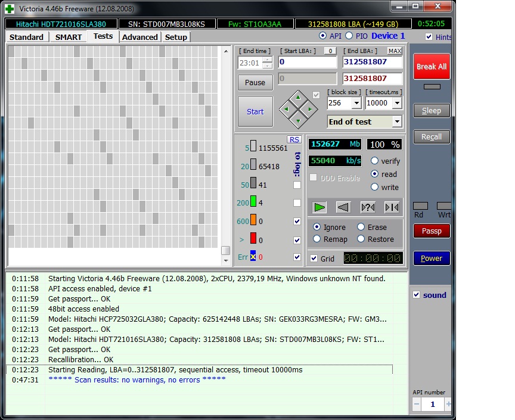The height and width of the screenshot is (420, 515).
Task: Select the butterfly scan mode icon
Action: (391, 207)
